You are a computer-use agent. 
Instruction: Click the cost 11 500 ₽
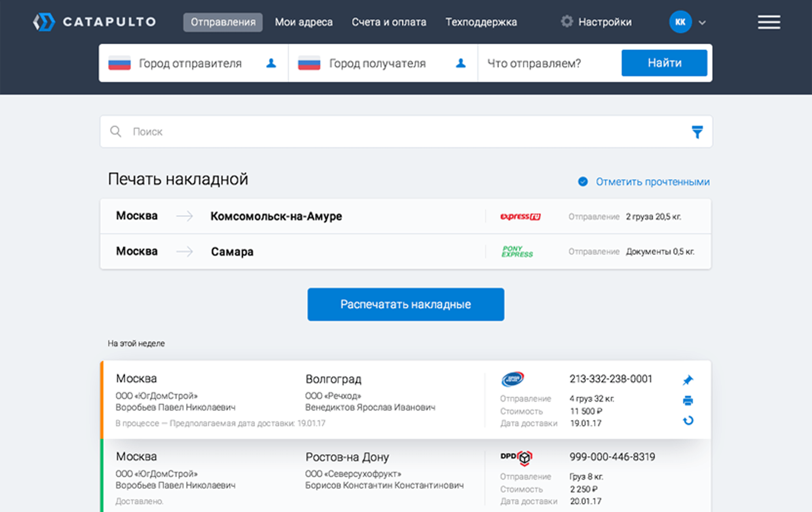point(586,411)
